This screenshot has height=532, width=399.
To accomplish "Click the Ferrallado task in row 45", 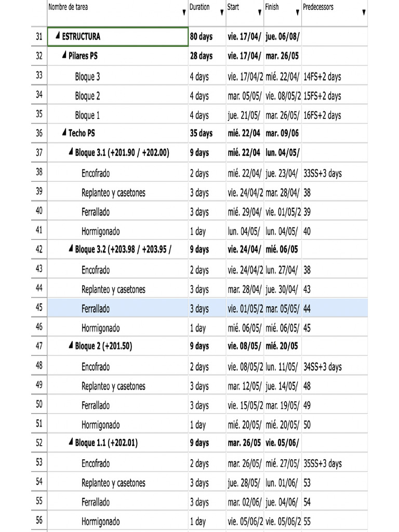I will point(96,309).
